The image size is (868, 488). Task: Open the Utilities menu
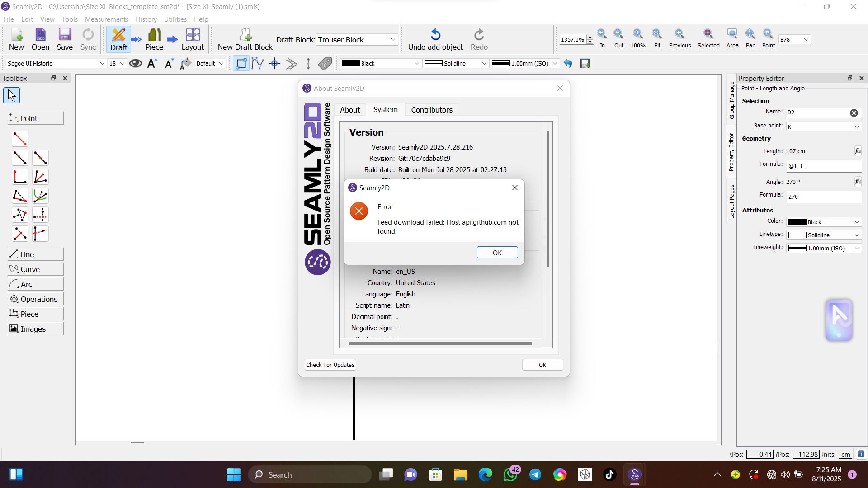point(175,19)
